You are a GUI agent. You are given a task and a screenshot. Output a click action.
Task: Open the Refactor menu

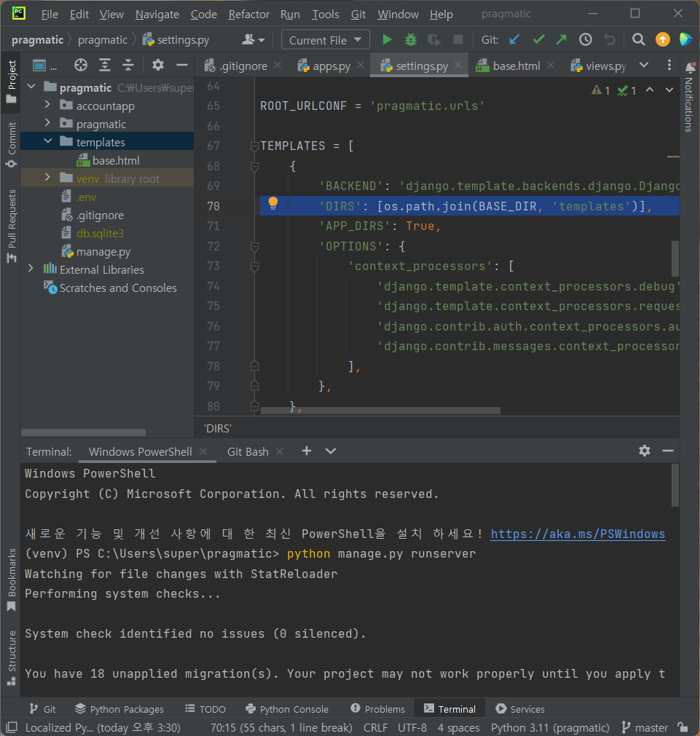249,14
